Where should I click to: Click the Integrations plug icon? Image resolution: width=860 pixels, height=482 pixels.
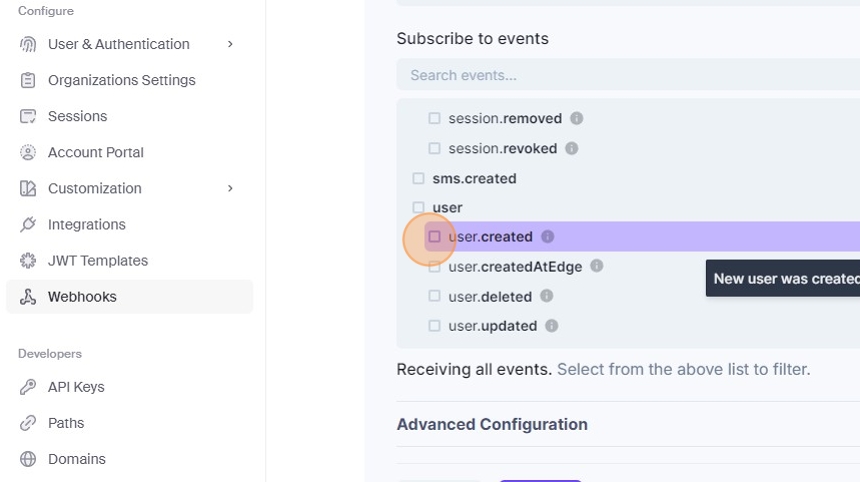(28, 224)
